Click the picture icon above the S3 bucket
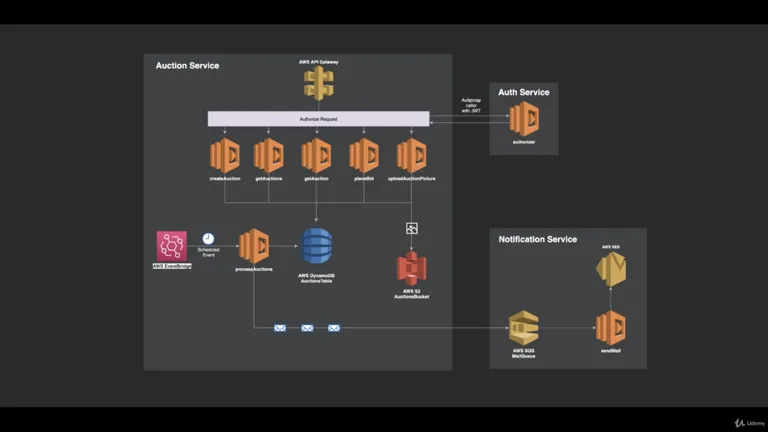This screenshot has height=432, width=768. click(412, 228)
